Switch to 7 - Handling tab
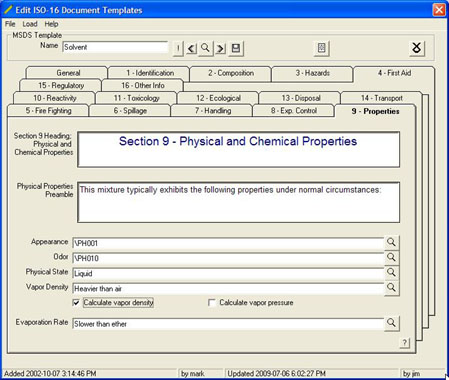Viewport: 449px width, 380px height. 213,111
